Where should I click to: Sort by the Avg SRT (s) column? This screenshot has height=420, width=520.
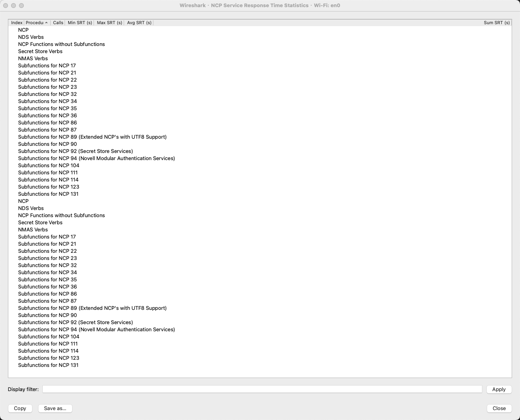(139, 23)
